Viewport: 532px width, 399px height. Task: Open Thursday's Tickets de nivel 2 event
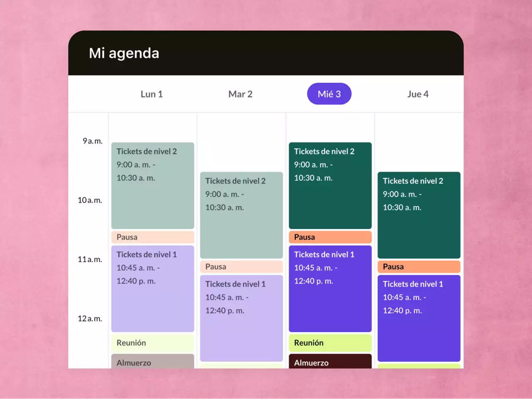(x=419, y=215)
